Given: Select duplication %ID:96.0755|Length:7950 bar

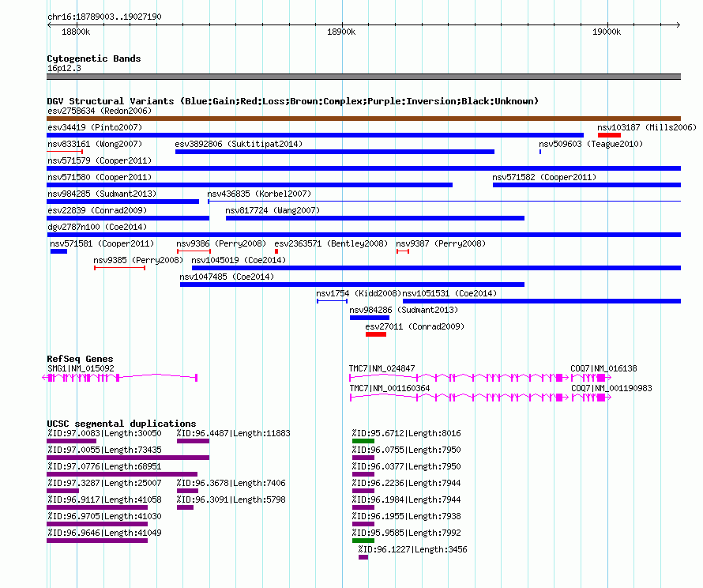Looking at the screenshot, I should [x=363, y=458].
